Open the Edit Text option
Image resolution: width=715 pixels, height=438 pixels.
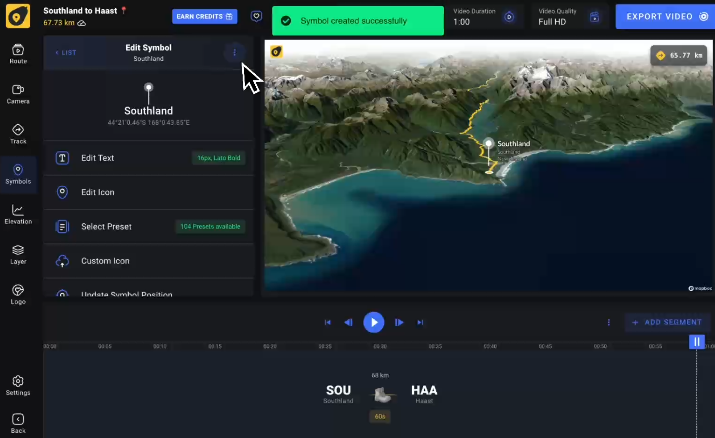[x=149, y=158]
